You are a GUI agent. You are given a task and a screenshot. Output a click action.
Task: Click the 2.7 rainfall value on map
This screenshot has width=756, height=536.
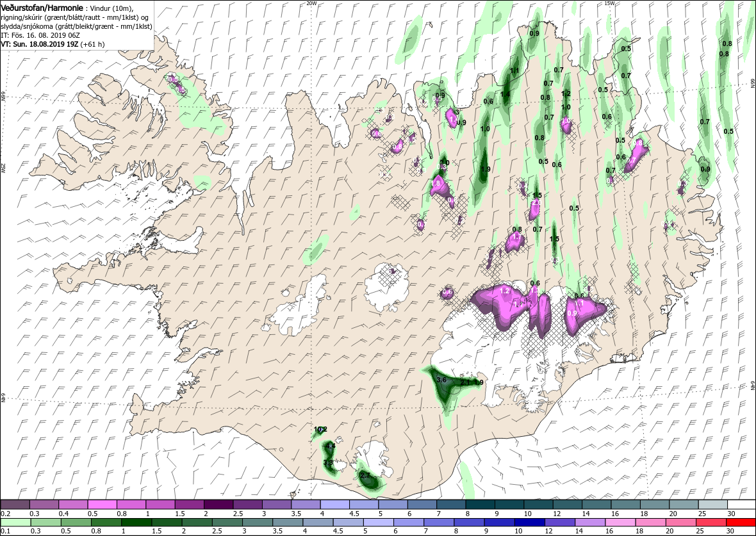(365, 475)
